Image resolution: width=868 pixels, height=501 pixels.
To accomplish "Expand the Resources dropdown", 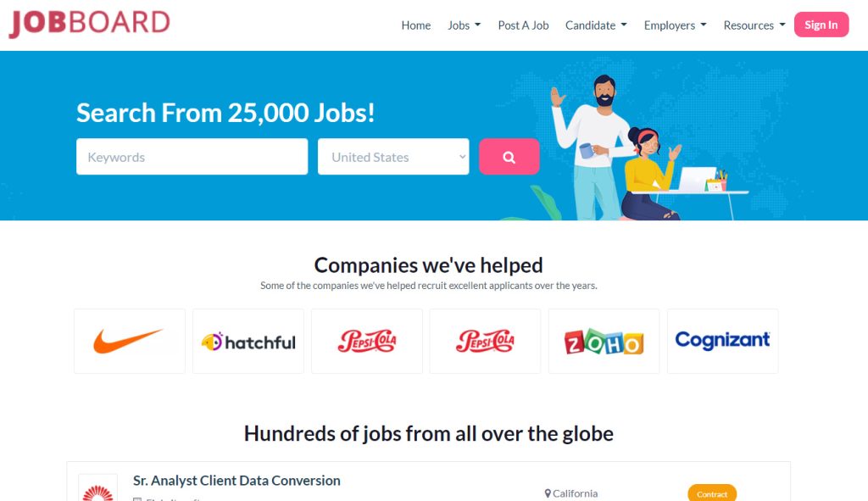I will tap(753, 25).
